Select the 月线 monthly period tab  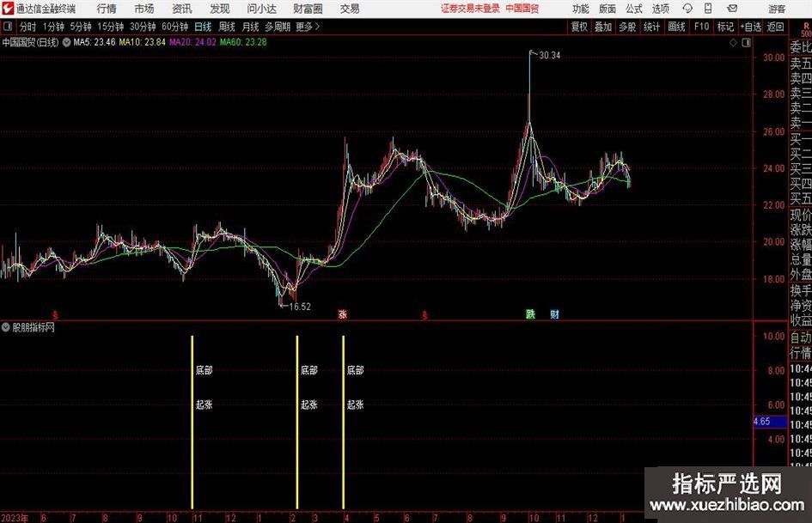coord(251,27)
